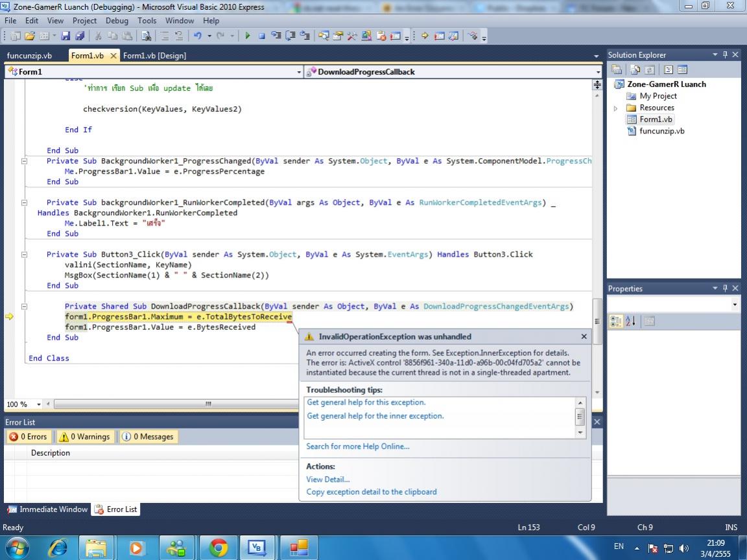
Task: Select funcunzip.vb in Solution Explorer
Action: point(661,131)
